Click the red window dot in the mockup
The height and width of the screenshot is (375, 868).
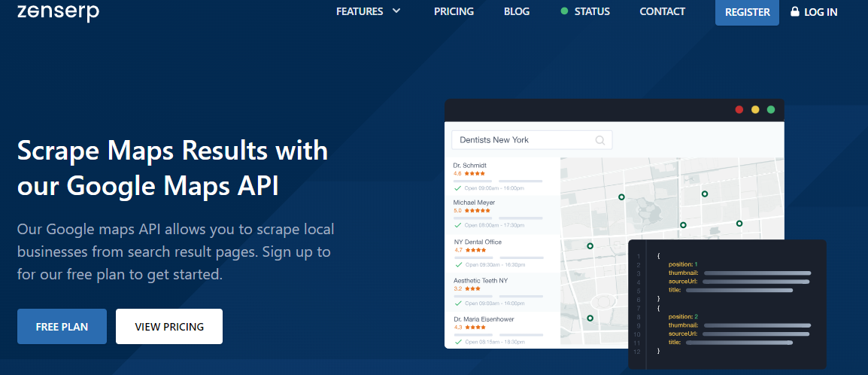pyautogui.click(x=739, y=109)
